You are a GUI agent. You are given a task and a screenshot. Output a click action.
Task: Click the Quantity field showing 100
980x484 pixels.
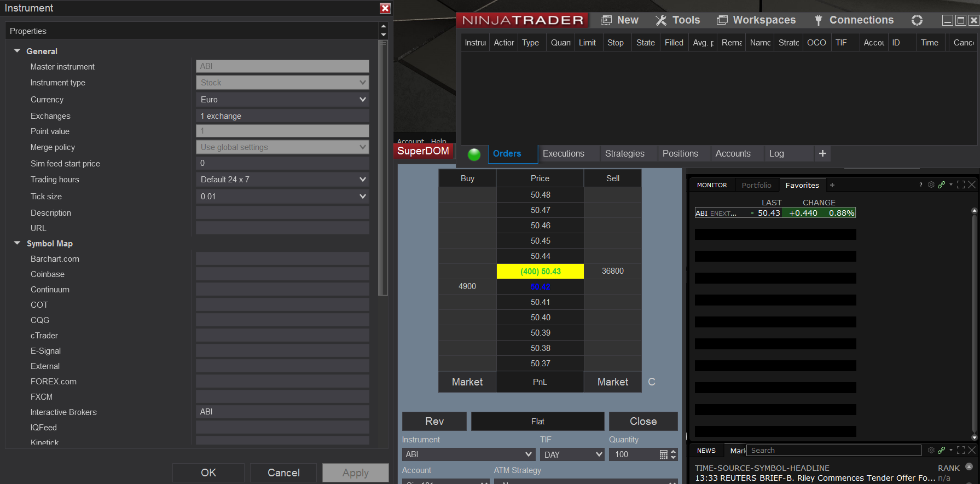coord(635,454)
